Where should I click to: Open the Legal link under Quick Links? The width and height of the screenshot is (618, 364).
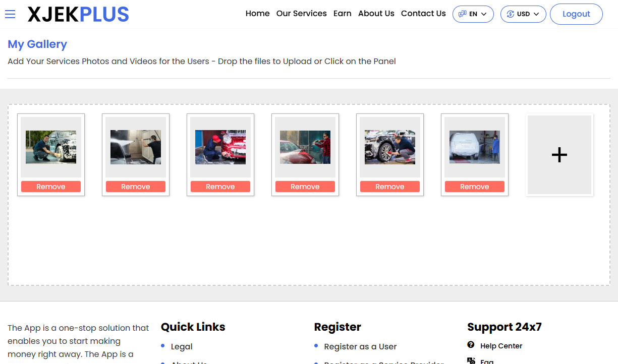click(182, 346)
